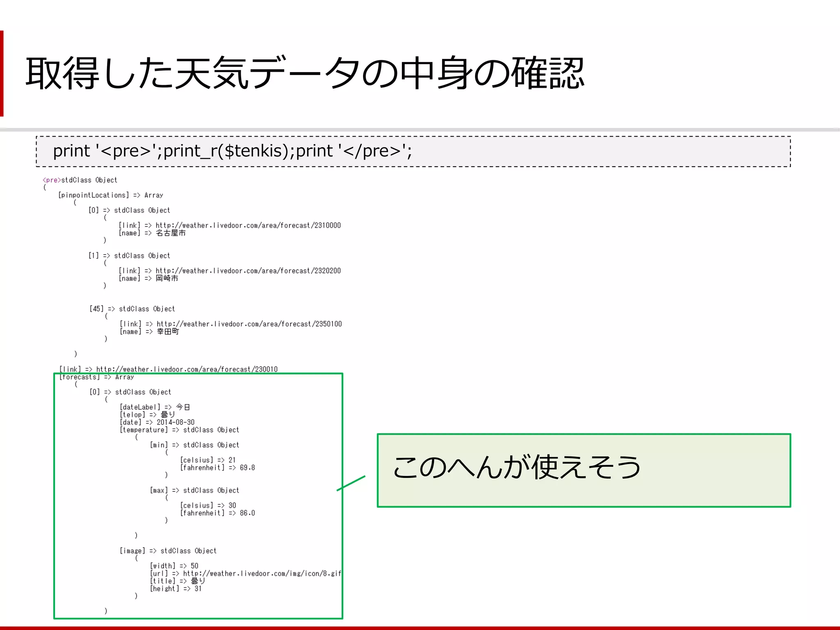The width and height of the screenshot is (840, 630).
Task: Select the '[image] => stdClass Object' line
Action: click(x=168, y=551)
